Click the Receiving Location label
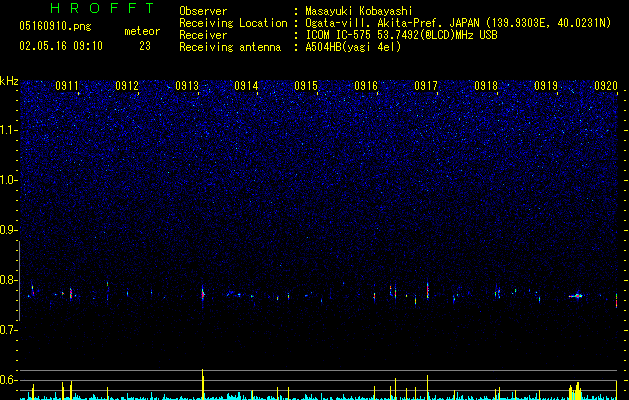This screenshot has height=400, width=629. pyautogui.click(x=233, y=23)
